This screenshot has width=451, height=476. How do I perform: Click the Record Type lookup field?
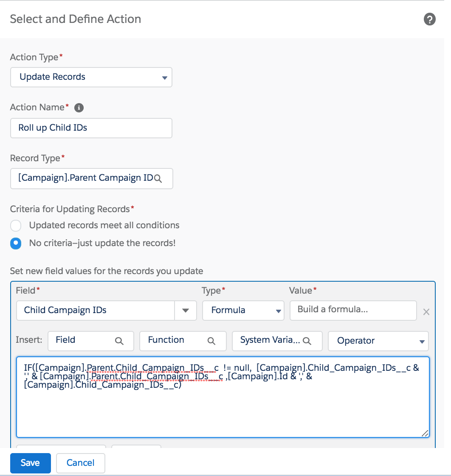click(91, 179)
